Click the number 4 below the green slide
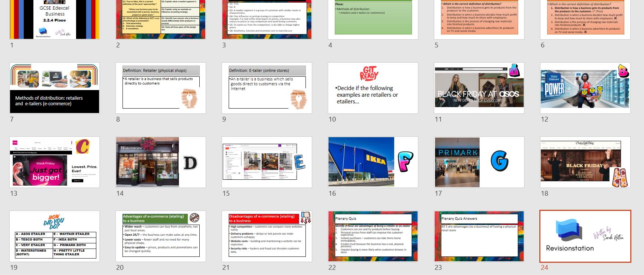This screenshot has width=644, height=275. (x=330, y=45)
